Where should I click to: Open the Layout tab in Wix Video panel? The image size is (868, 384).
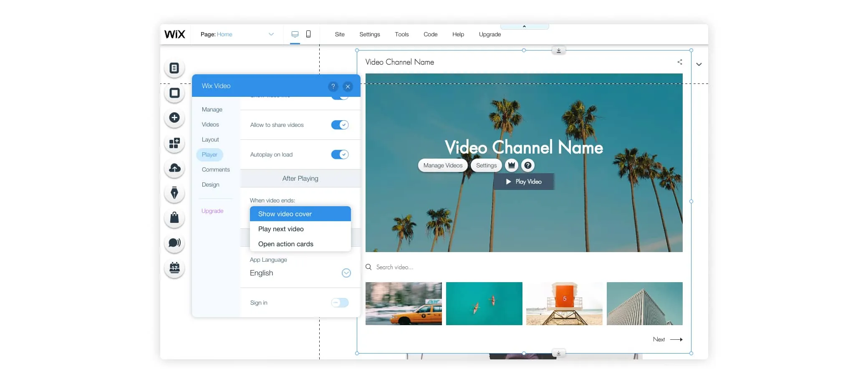tap(210, 139)
